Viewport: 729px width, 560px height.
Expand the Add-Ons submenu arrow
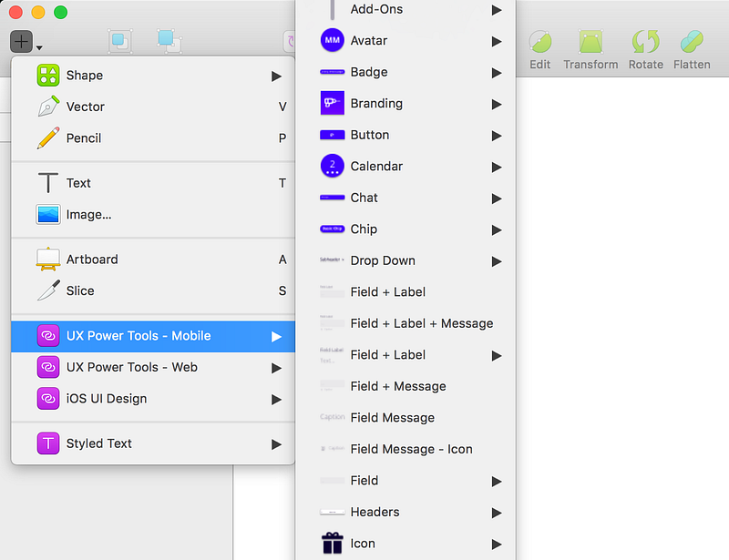(x=497, y=10)
